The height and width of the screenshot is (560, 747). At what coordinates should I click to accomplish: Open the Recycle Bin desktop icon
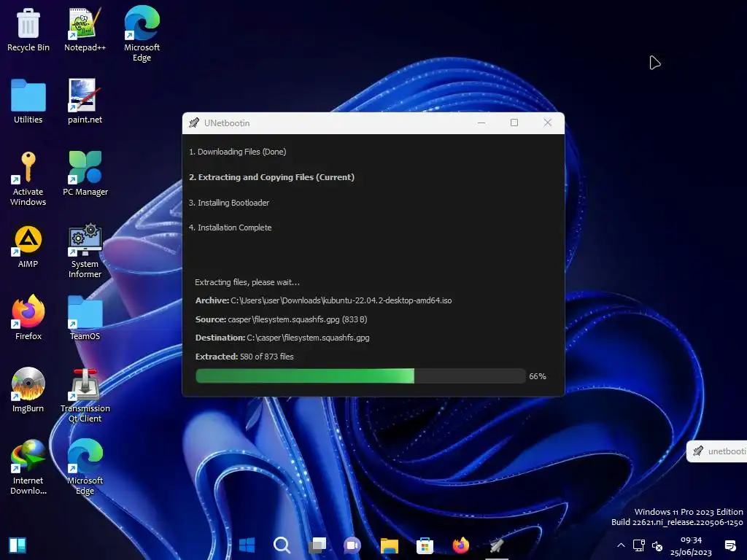click(x=28, y=29)
